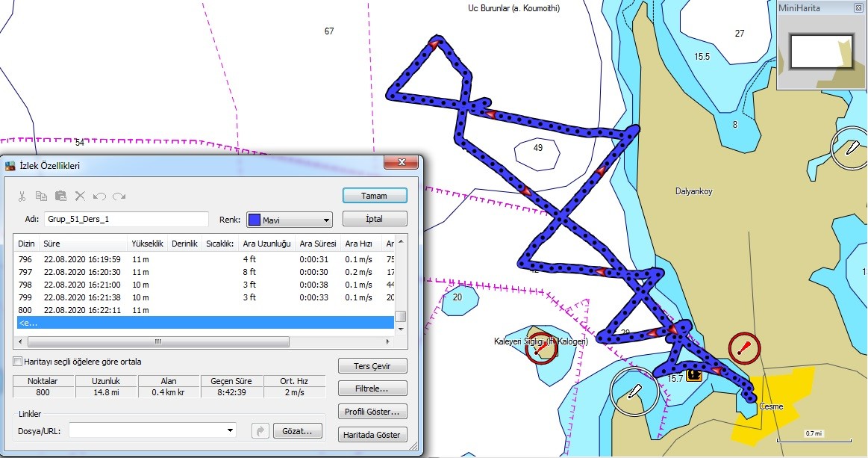Select the red waypoint marker north of Cesme
This screenshot has width=868, height=458.
(x=744, y=348)
